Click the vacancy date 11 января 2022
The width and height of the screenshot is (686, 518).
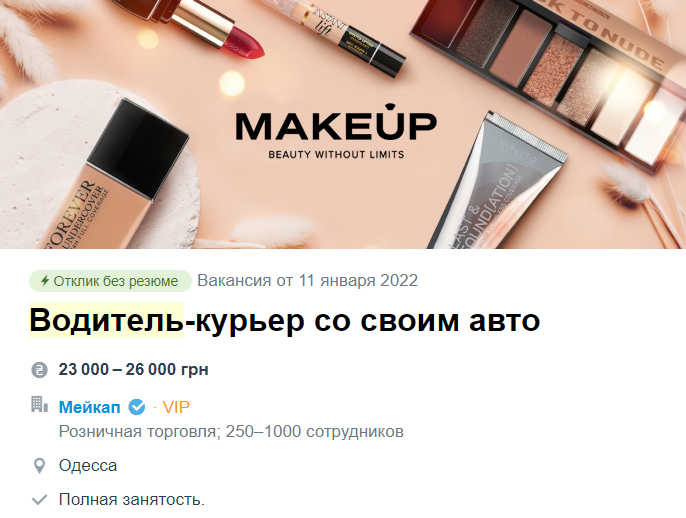(358, 280)
